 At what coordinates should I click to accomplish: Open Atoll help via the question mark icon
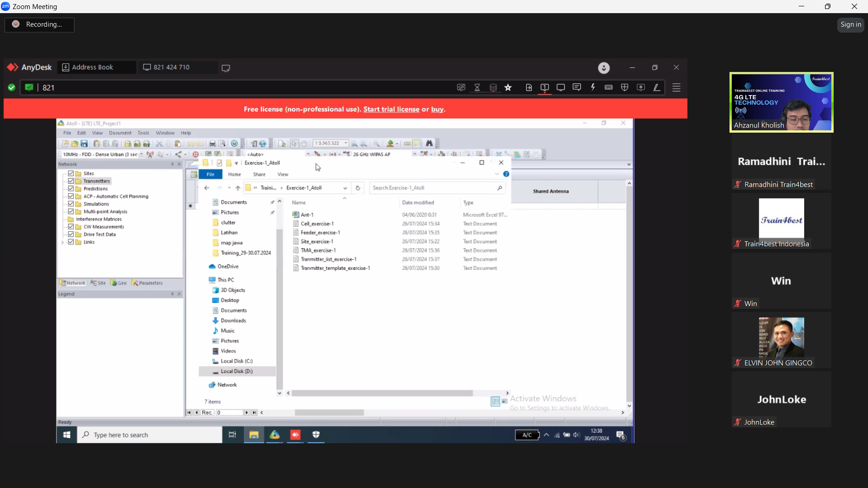point(235,144)
